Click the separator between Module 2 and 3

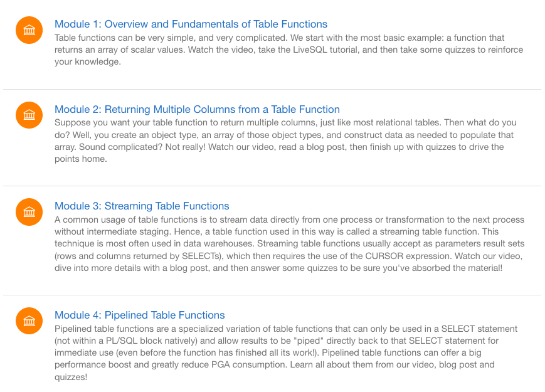coord(272,186)
